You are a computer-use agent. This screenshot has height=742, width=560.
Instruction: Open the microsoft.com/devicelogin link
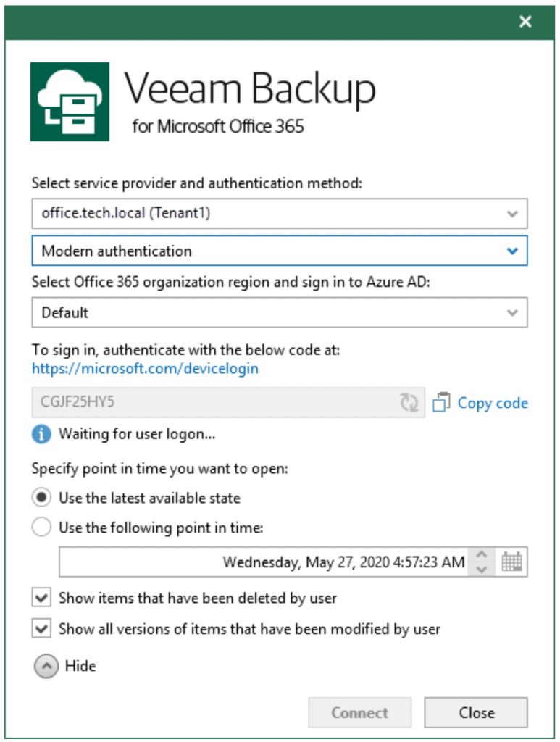click(x=145, y=368)
